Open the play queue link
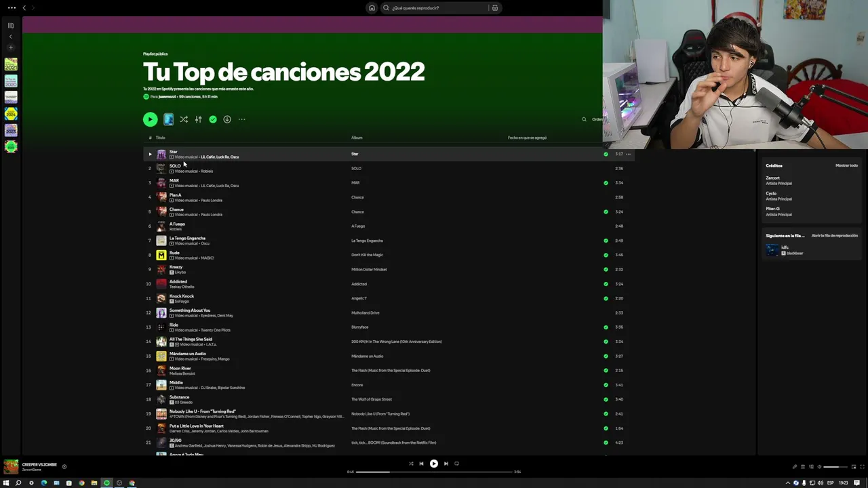 click(835, 235)
